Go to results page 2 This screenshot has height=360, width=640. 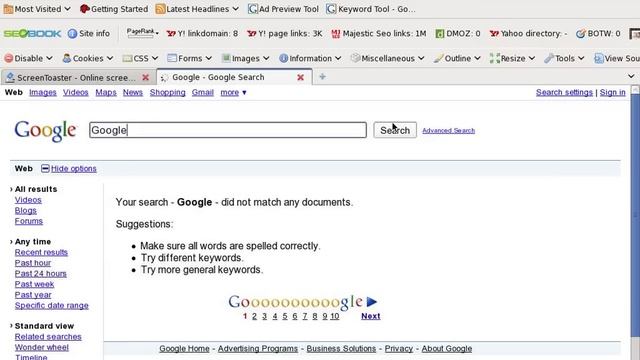click(254, 316)
